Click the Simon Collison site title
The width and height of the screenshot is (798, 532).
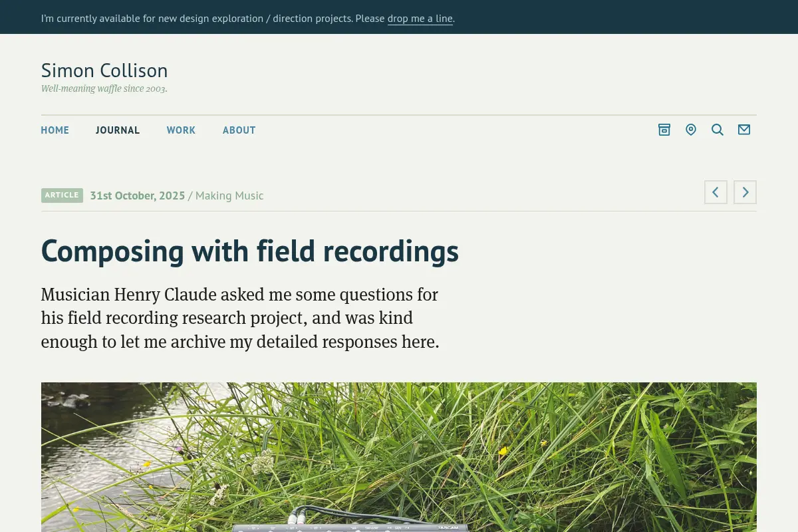tap(104, 70)
